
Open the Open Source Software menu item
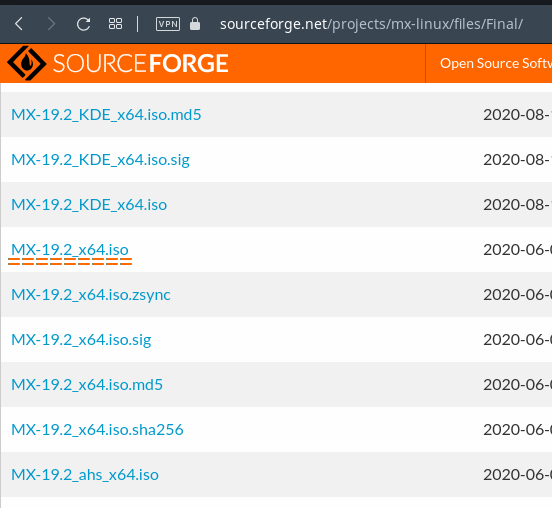tap(496, 63)
